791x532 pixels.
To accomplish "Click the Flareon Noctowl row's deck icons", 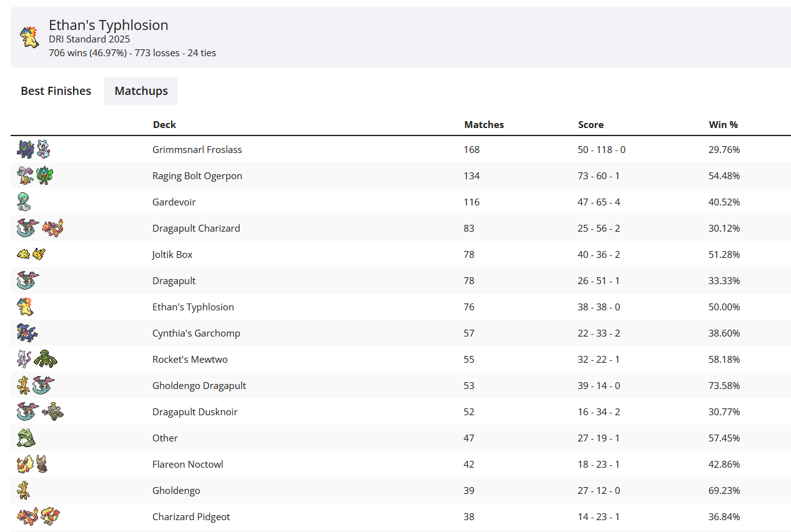I will click(x=32, y=464).
